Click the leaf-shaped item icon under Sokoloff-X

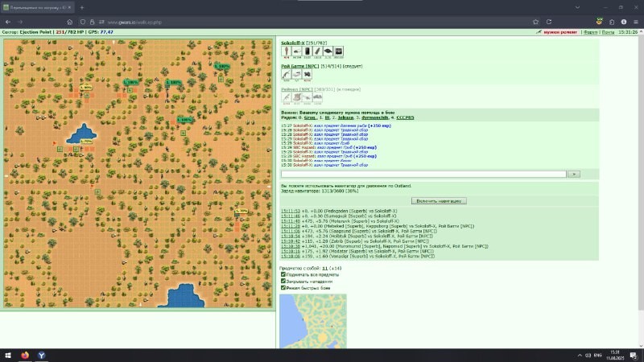pos(317,51)
